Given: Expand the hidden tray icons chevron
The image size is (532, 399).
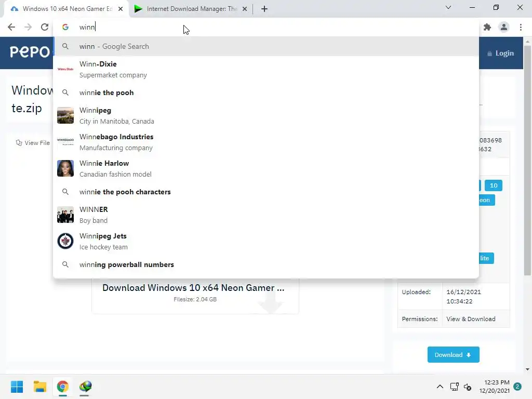Looking at the screenshot, I should (x=440, y=387).
